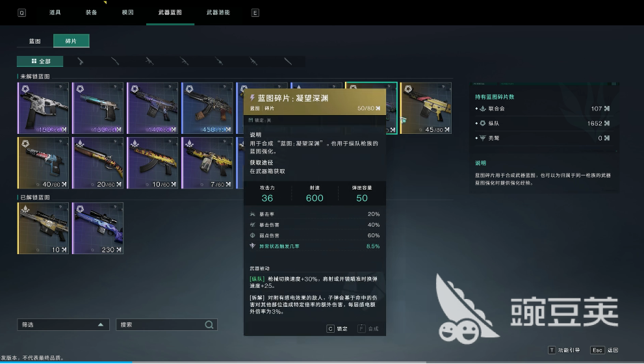The image size is (644, 364).
Task: Click the F 合成 synthesize button
Action: 368,329
